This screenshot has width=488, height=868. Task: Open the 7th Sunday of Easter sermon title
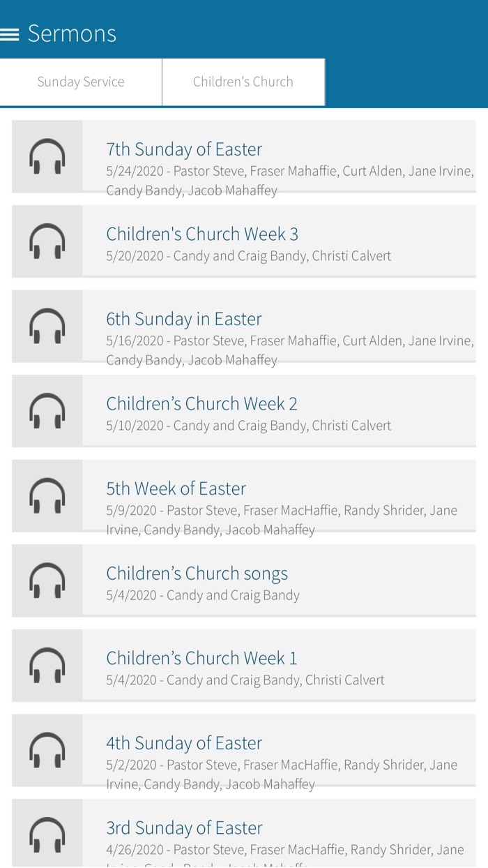click(x=184, y=149)
